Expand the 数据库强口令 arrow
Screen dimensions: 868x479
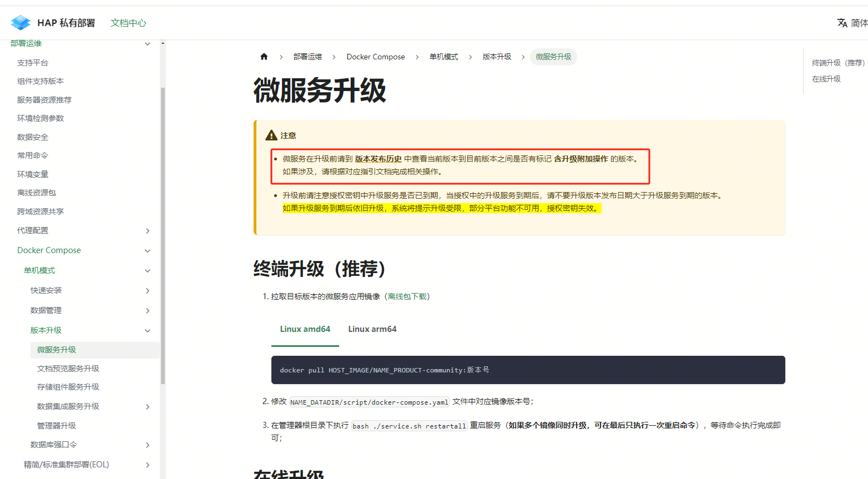(x=148, y=445)
